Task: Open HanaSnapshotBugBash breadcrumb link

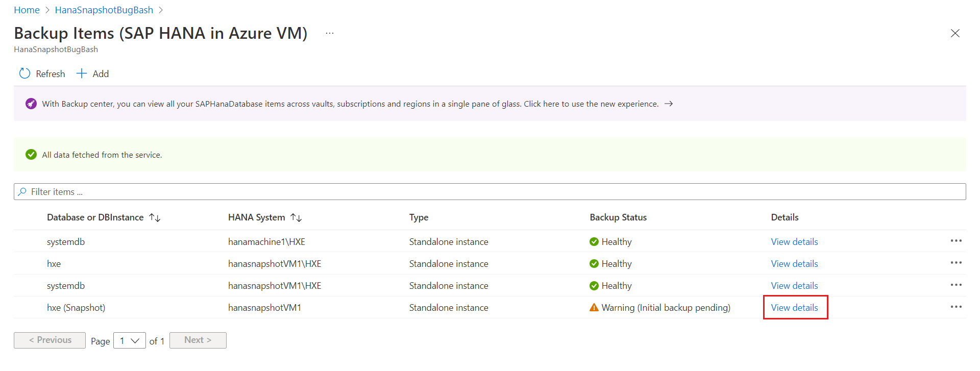Action: pos(104,10)
